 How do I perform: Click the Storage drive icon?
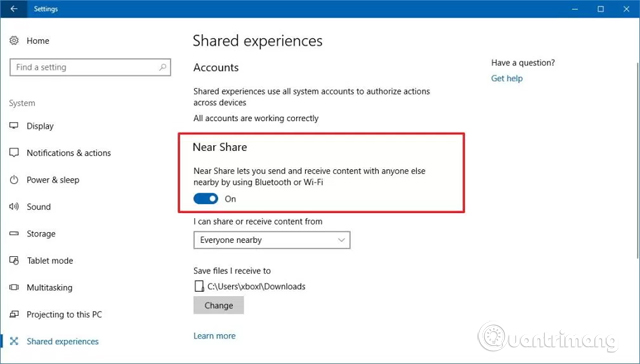click(x=14, y=233)
